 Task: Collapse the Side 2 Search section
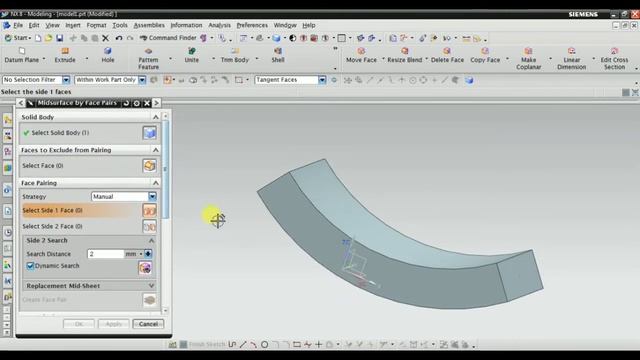click(x=151, y=240)
